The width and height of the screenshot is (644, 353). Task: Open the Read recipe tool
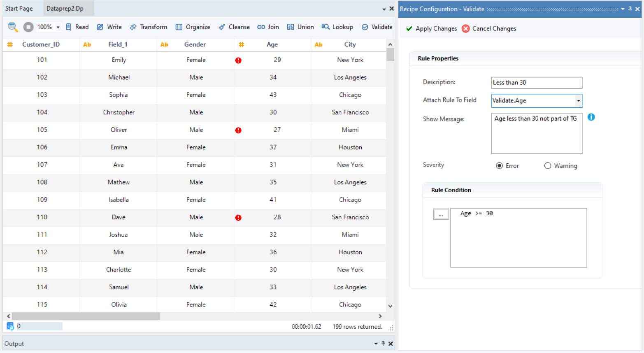tap(77, 27)
